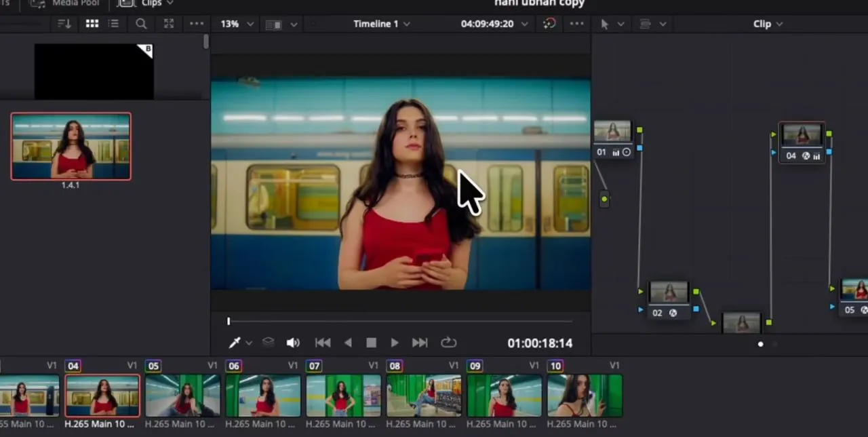Search the gallery stills
The height and width of the screenshot is (437, 868).
click(x=141, y=24)
